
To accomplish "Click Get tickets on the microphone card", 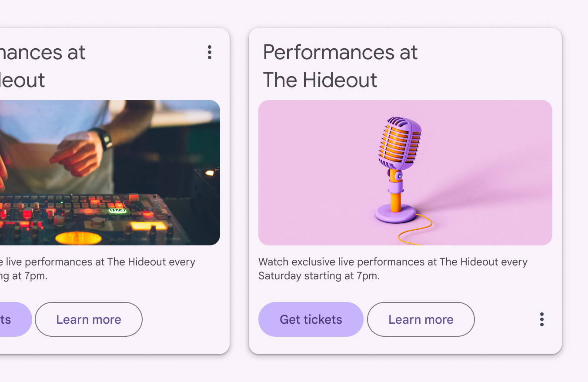I will point(311,319).
